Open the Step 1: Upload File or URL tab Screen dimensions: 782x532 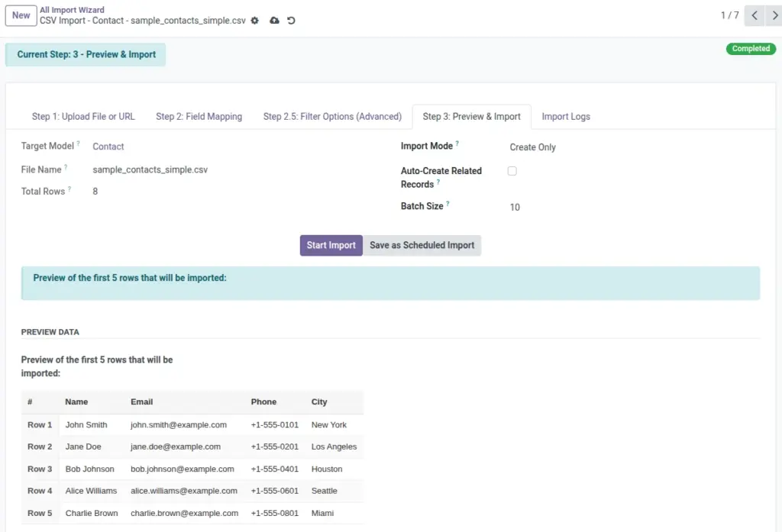pos(83,117)
